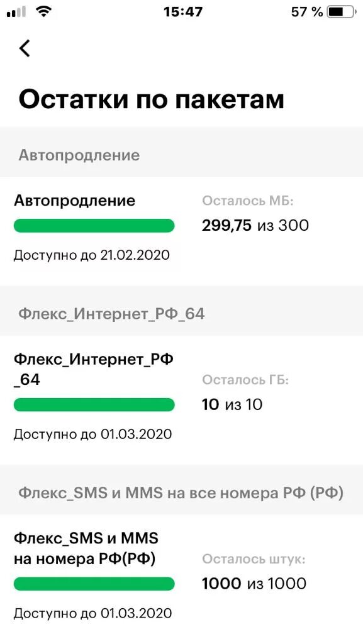The image size is (363, 644).
Task: Select the Флекс_SMS и MMS на номера package title
Action: (x=86, y=548)
